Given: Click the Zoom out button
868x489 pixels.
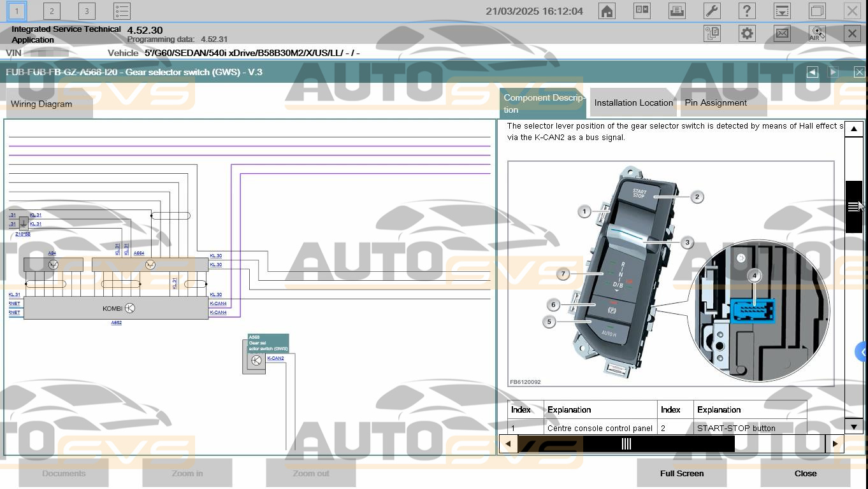Looking at the screenshot, I should [x=311, y=473].
